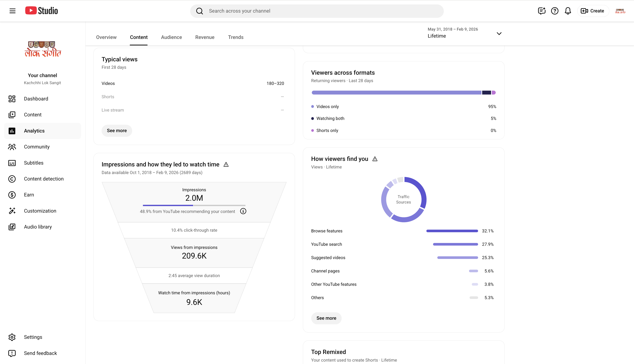Click the Watch time from impressions 9.6K value
Screen dimensions: 634x364
click(x=194, y=302)
